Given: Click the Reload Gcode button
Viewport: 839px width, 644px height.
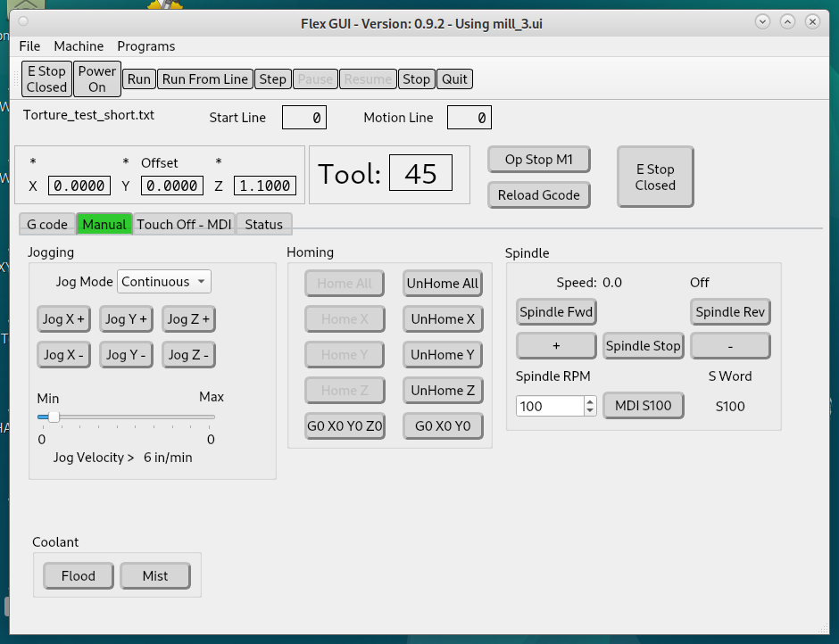Looking at the screenshot, I should tap(539, 194).
